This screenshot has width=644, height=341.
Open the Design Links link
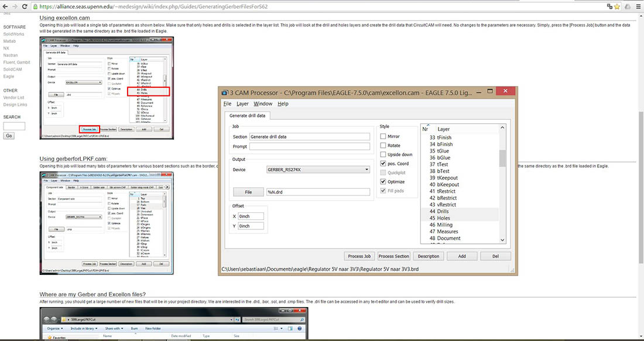(x=15, y=105)
